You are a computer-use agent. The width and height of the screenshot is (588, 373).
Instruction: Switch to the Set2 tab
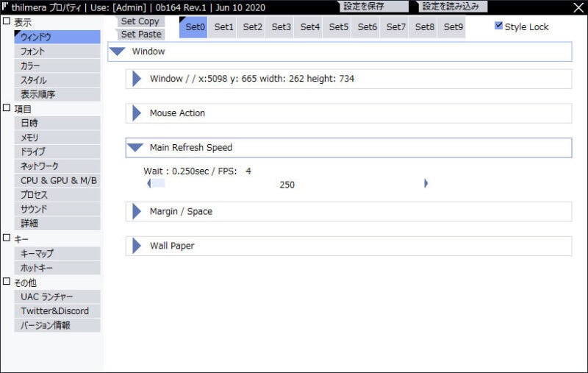tap(251, 27)
